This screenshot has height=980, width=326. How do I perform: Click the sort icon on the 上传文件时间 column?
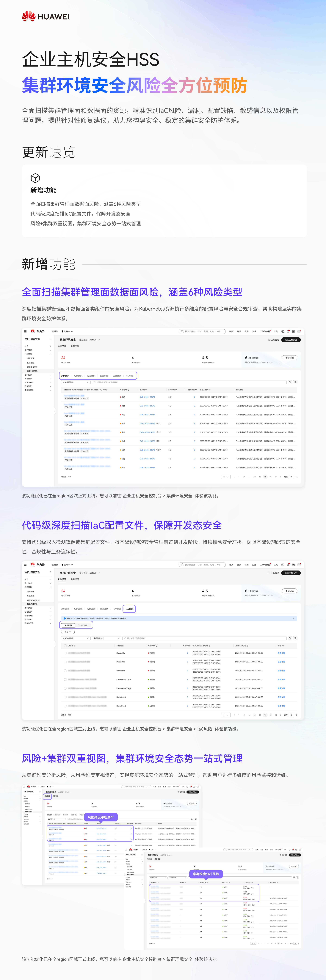click(247, 646)
